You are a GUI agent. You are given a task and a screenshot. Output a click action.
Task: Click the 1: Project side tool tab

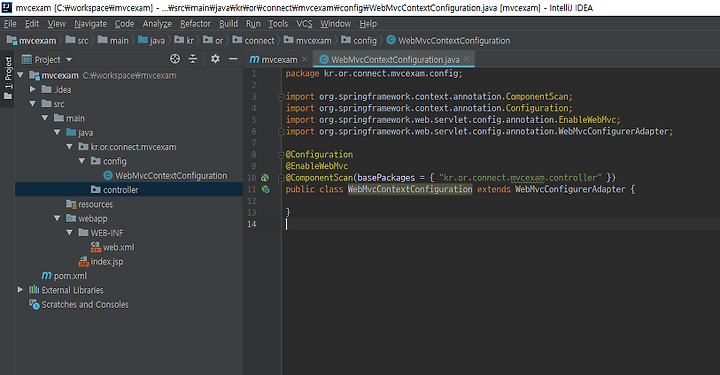tap(8, 78)
